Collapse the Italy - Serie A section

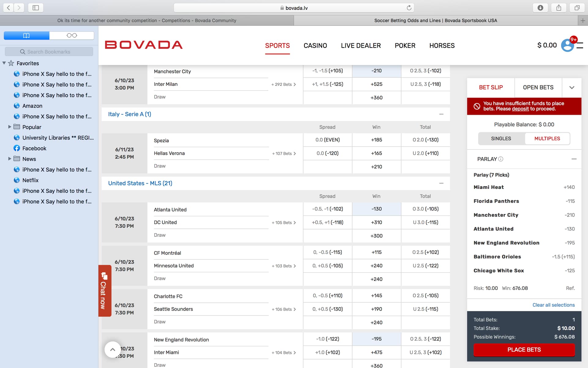[x=441, y=114]
